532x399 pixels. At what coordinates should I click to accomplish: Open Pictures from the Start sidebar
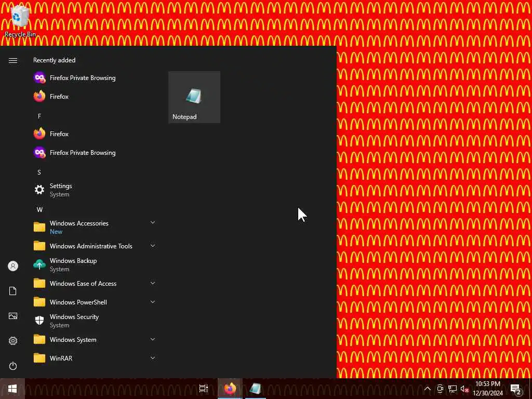point(13,316)
